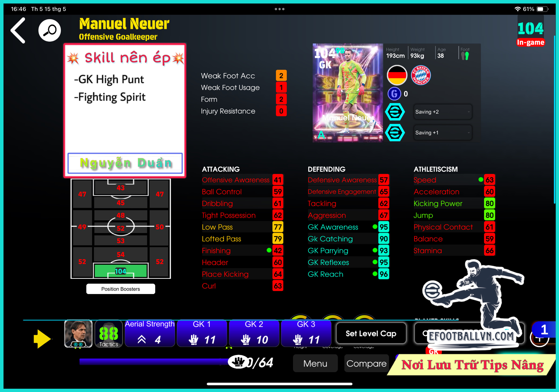This screenshot has height=392, width=559.
Task: Tap the Wi-Fi status icon
Action: [x=517, y=9]
